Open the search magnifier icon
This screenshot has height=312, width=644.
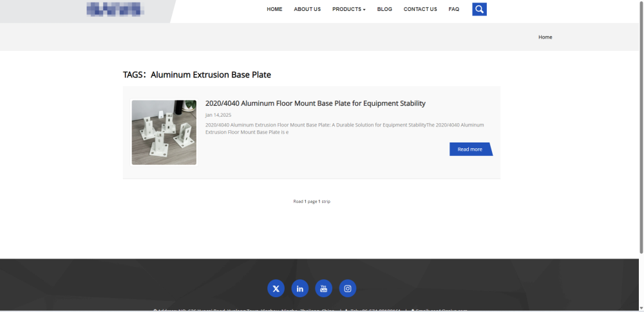tap(479, 9)
